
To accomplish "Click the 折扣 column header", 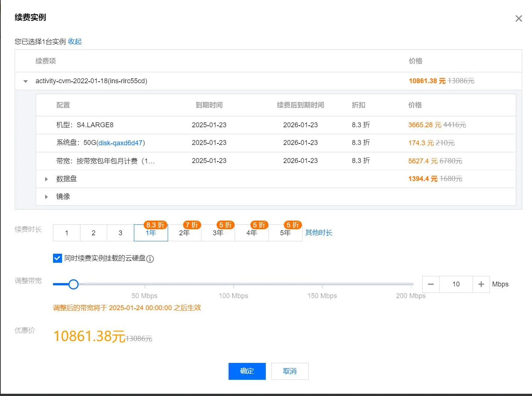I will (358, 105).
